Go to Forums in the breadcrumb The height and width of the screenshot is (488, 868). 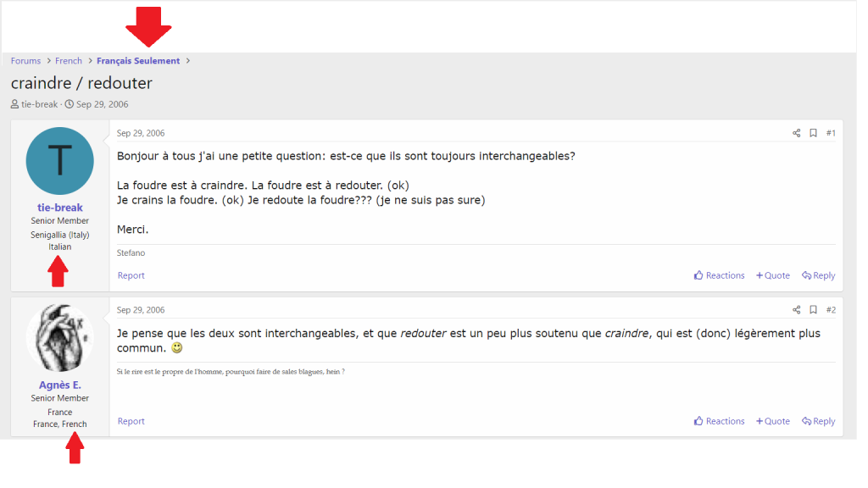click(x=26, y=61)
